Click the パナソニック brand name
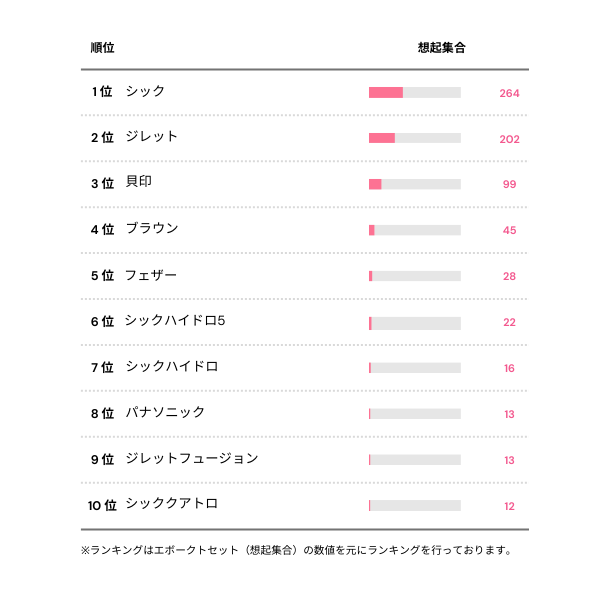Screen dimensions: 600x600 [x=165, y=412]
